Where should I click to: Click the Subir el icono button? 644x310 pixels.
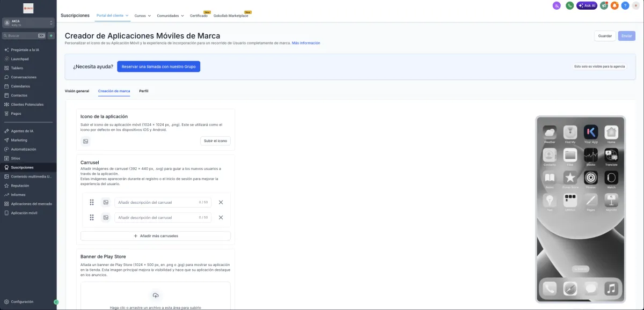pyautogui.click(x=215, y=141)
